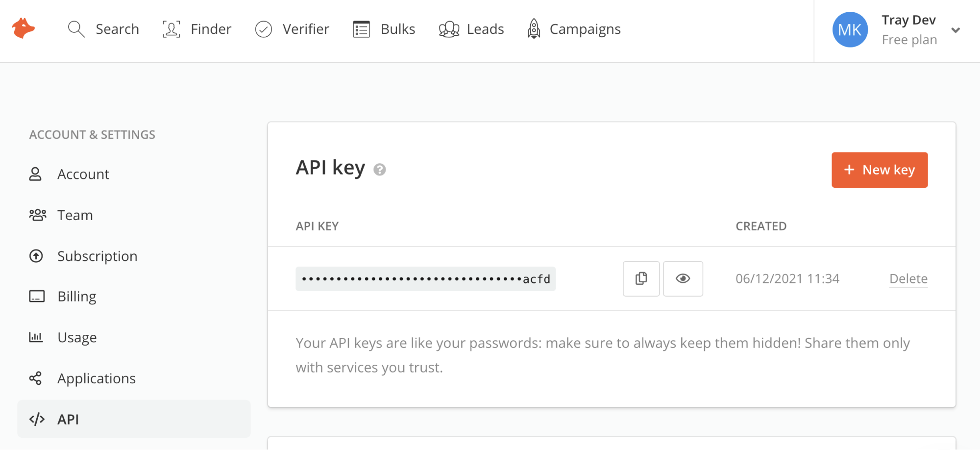Click the Hunter fox logo
The height and width of the screenshot is (450, 980).
(x=23, y=29)
